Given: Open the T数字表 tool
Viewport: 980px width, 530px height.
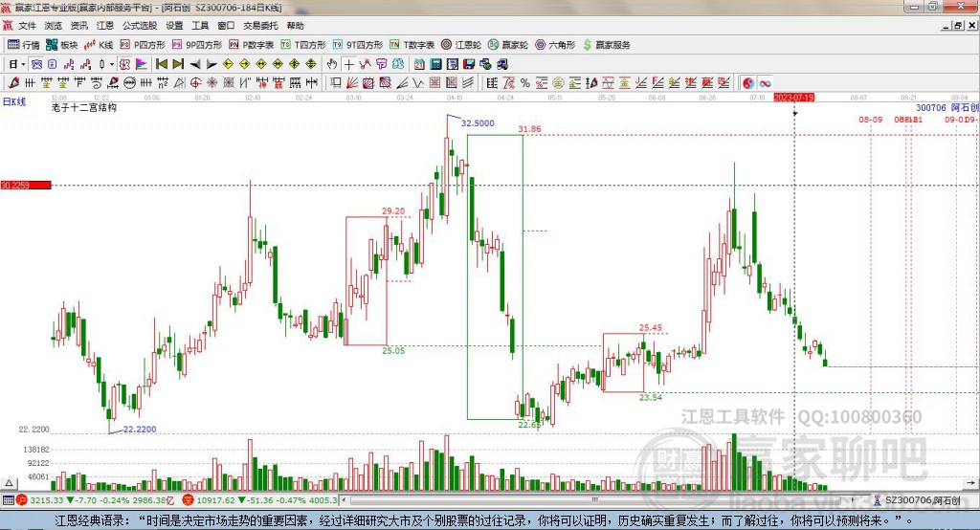Looking at the screenshot, I should [412, 45].
